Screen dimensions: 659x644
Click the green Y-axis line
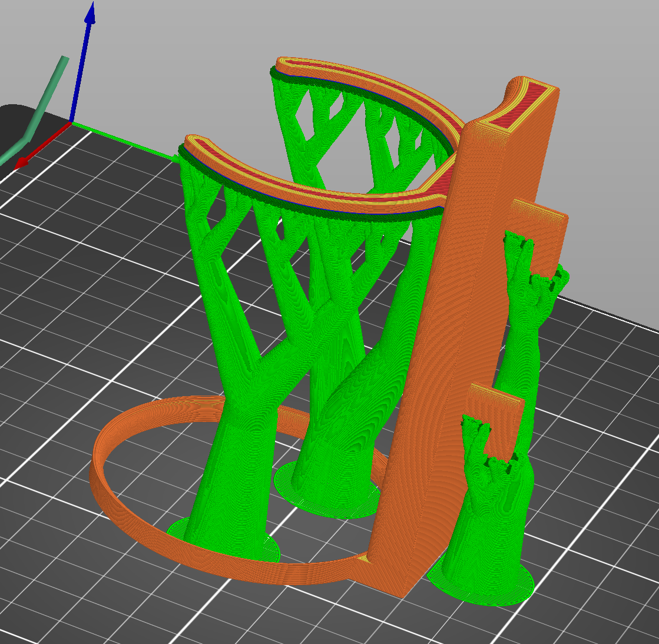tap(124, 140)
